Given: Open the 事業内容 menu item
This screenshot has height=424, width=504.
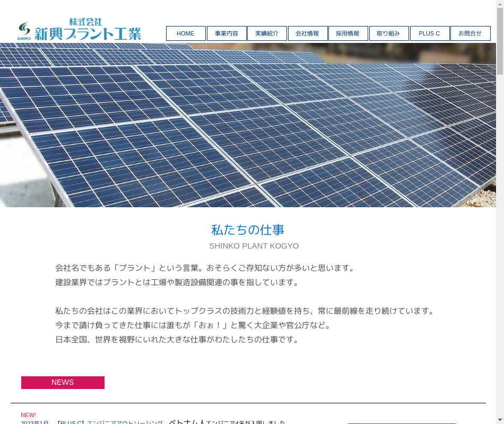Looking at the screenshot, I should (227, 33).
